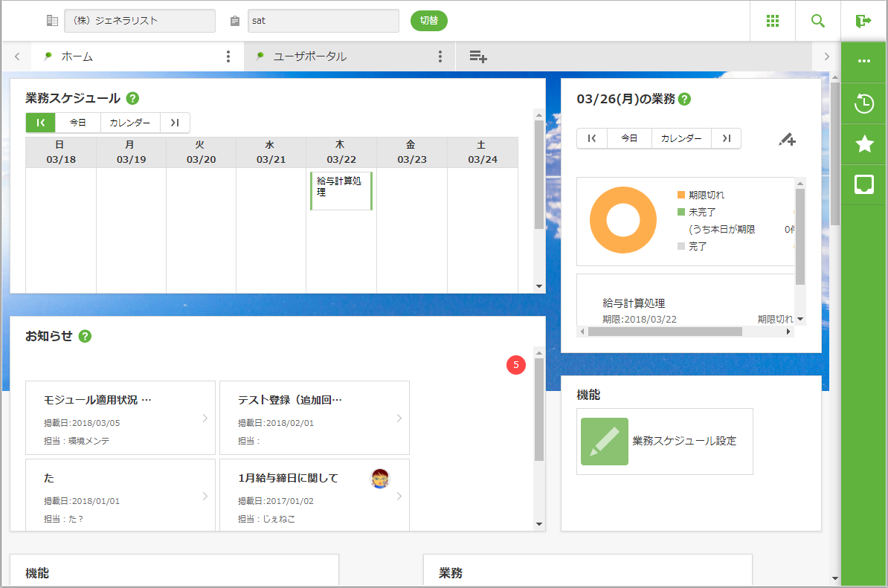
Task: Click the search magnifier icon
Action: click(x=818, y=21)
